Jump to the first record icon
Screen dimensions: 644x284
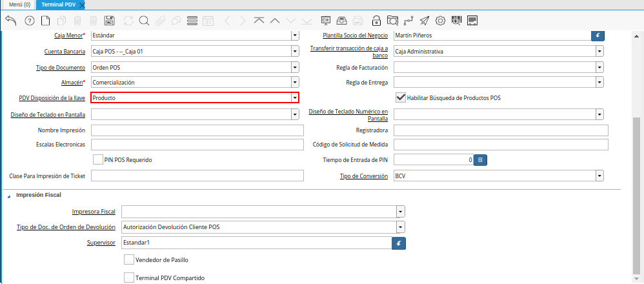coord(259,21)
